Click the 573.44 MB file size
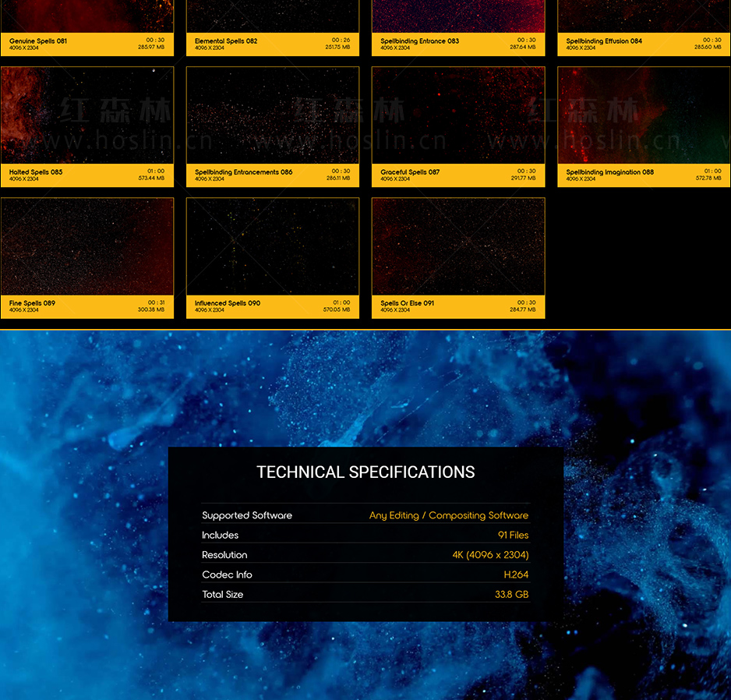Image resolution: width=731 pixels, height=700 pixels. 151,179
